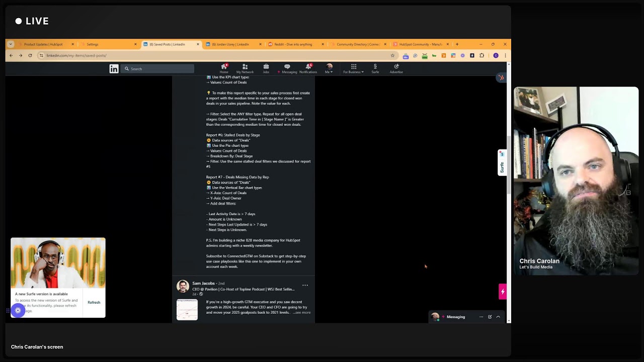
Task: Click the pink lightning side button
Action: tap(502, 292)
